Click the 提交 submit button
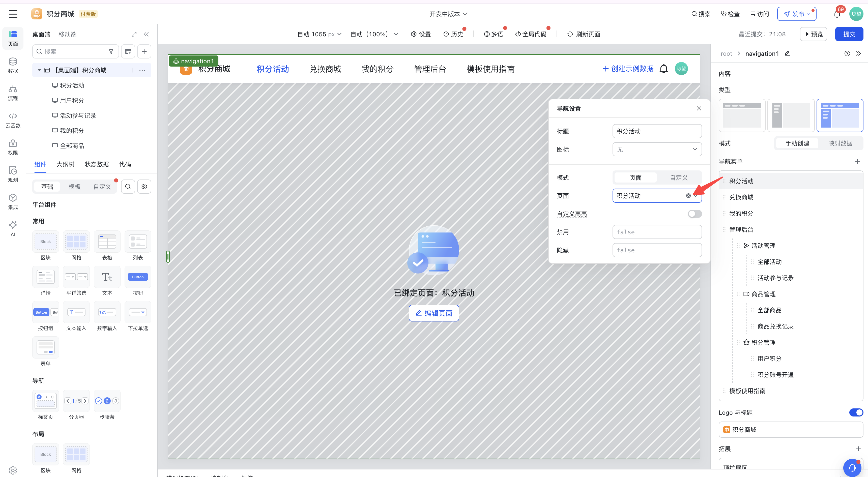 point(849,34)
